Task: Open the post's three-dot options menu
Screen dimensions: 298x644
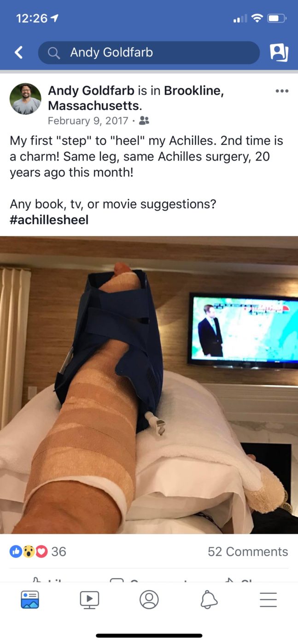Action: point(281,91)
